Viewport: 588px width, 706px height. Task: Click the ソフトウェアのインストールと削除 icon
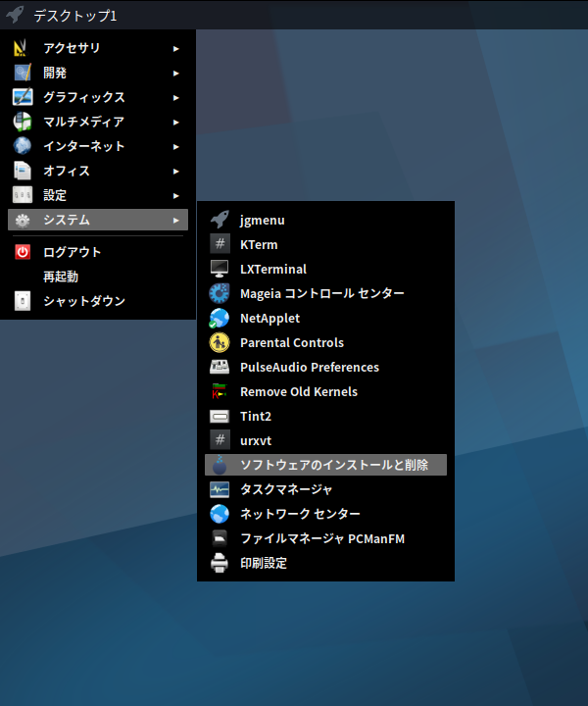point(220,465)
